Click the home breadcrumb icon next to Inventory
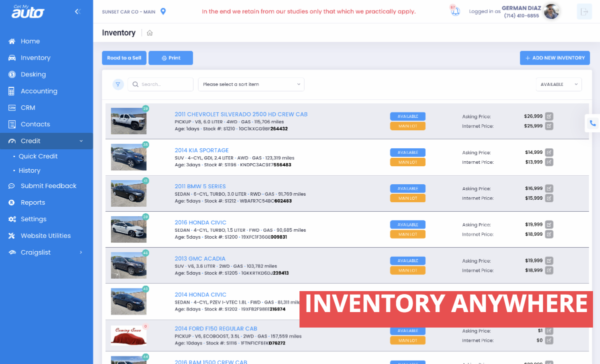Screen dimensions: 600x364 tap(149, 32)
